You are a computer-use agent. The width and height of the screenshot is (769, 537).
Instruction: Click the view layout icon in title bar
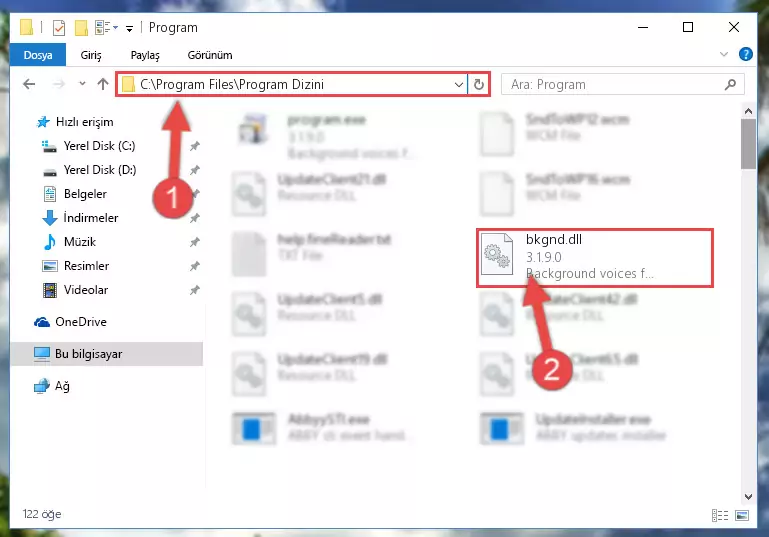pos(103,27)
